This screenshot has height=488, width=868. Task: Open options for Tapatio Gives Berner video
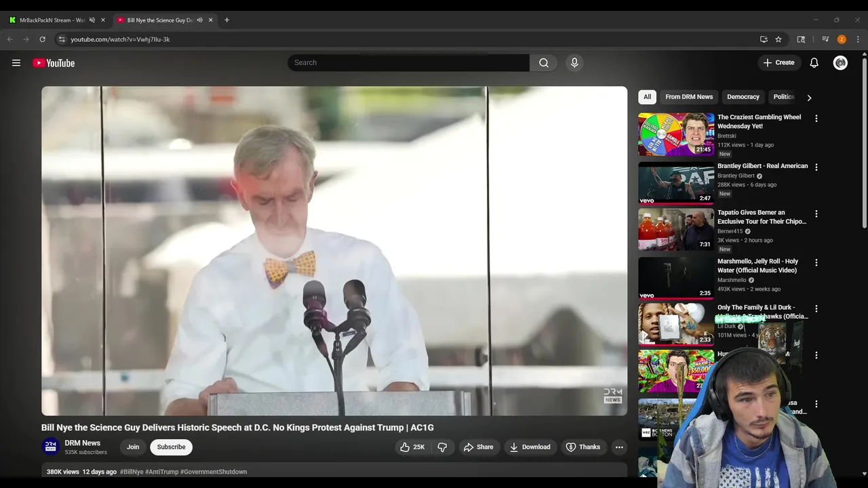pos(816,213)
